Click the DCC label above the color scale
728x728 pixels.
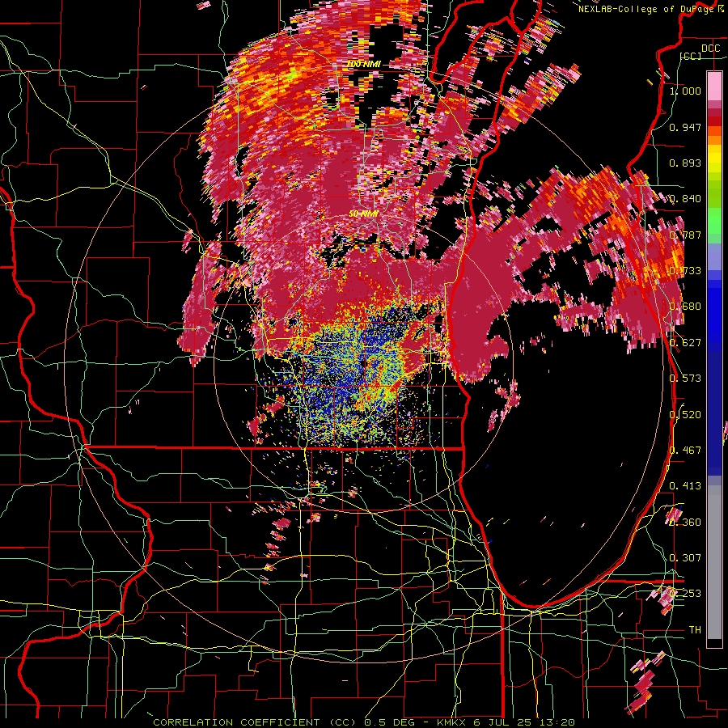[710, 49]
